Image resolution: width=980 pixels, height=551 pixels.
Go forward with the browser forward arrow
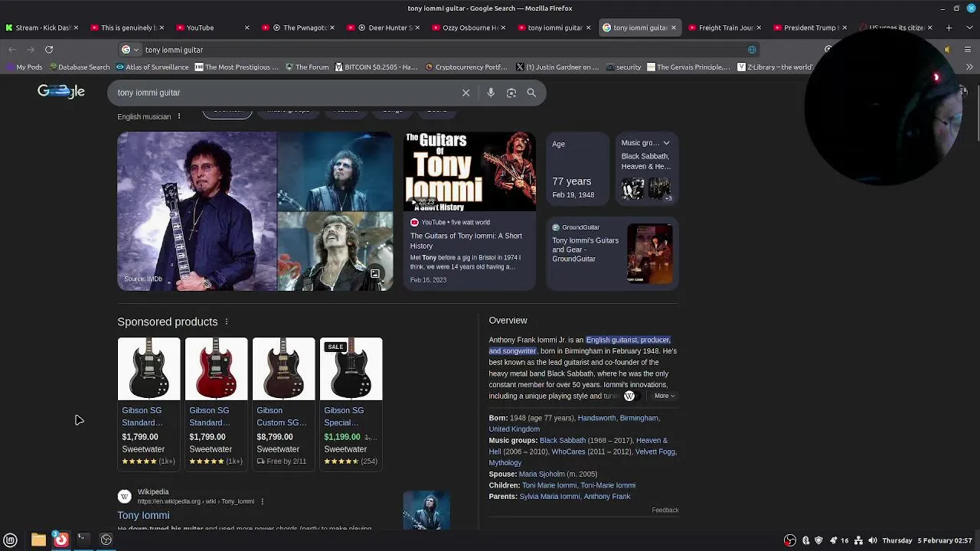click(x=31, y=50)
